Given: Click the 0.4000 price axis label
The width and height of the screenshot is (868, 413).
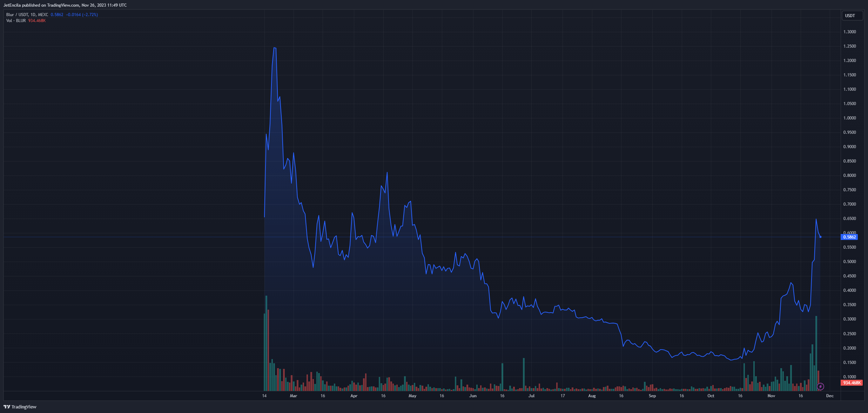Looking at the screenshot, I should (850, 290).
